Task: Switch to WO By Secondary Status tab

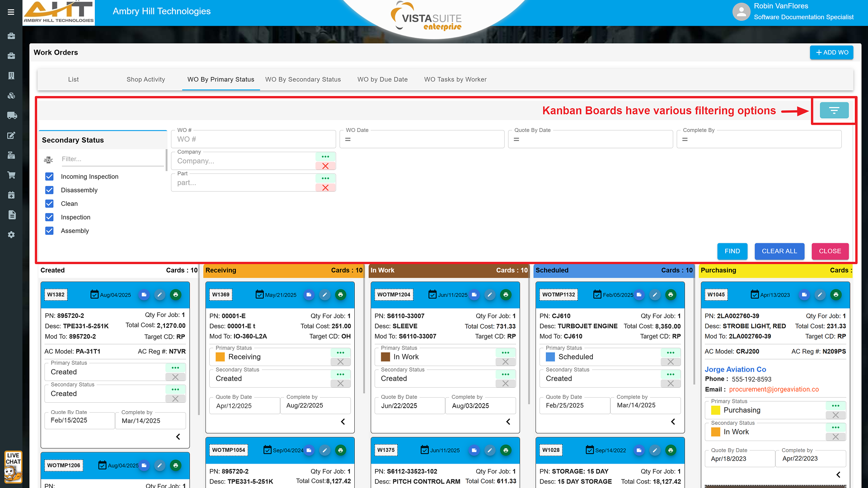Action: tap(303, 79)
